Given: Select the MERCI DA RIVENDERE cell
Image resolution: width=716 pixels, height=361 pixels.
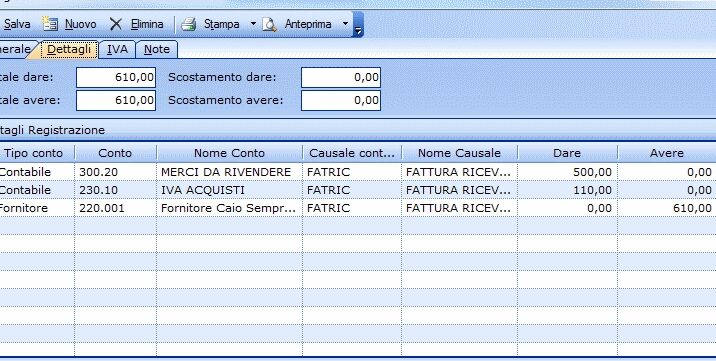Looking at the screenshot, I should click(229, 172).
